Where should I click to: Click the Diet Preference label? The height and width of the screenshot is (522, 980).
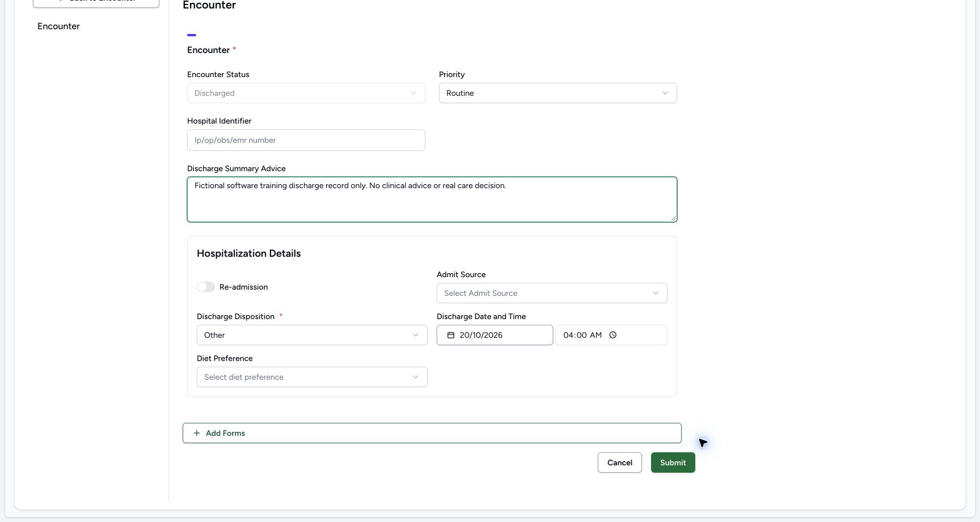click(225, 358)
